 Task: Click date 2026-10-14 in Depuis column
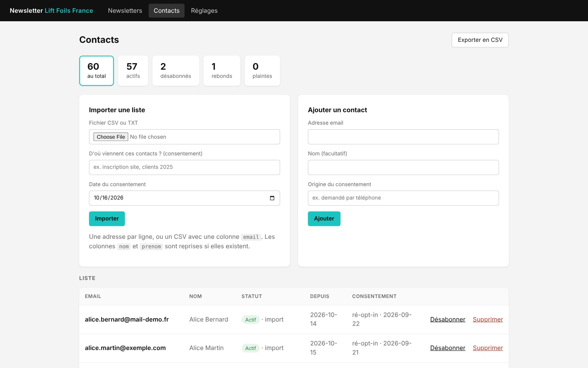point(323,319)
